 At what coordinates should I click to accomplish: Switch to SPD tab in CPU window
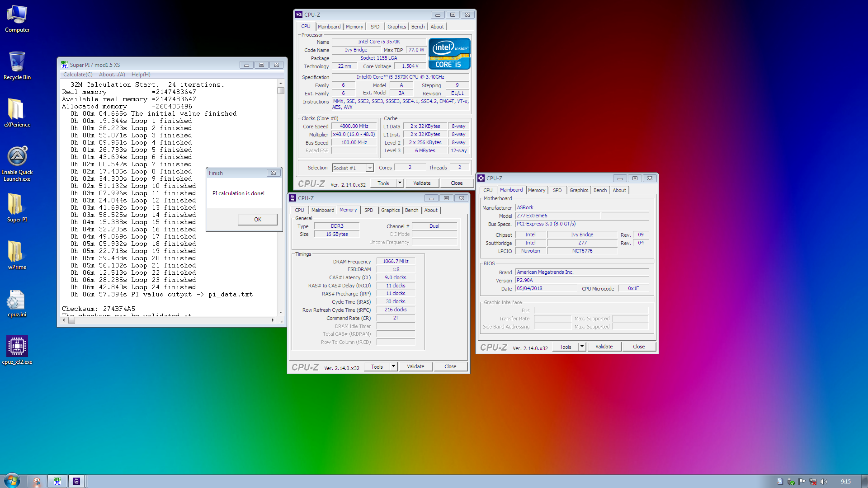click(x=375, y=27)
